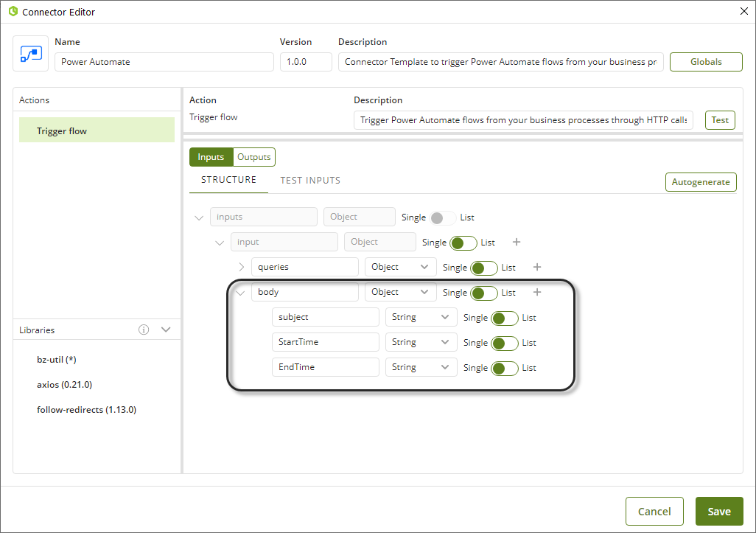The height and width of the screenshot is (533, 756).
Task: Collapse the input tree node
Action: coord(220,243)
